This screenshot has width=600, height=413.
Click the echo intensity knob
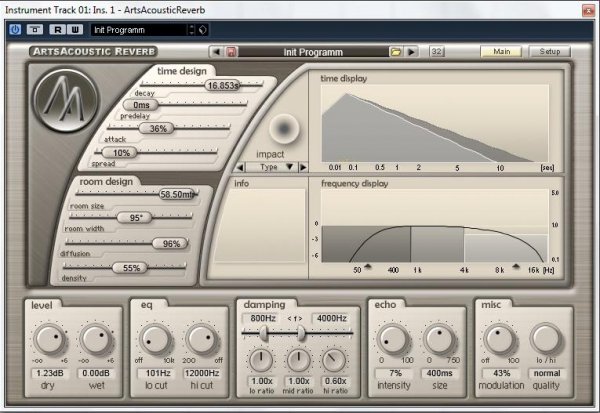click(x=393, y=339)
